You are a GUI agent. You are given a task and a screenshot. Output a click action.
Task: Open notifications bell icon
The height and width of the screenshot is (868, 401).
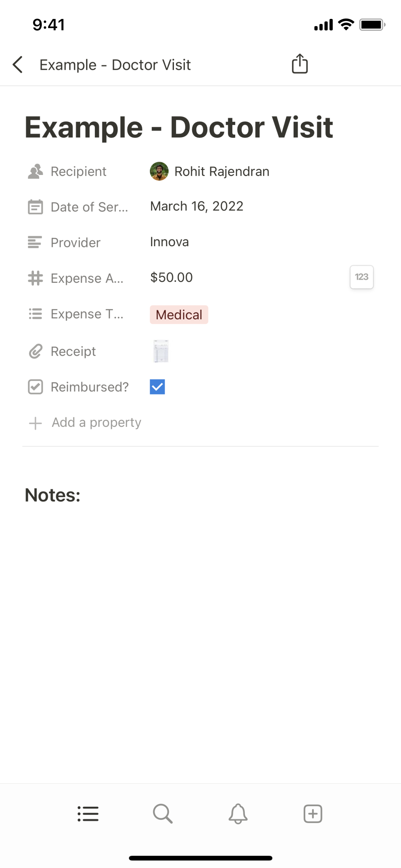[238, 814]
